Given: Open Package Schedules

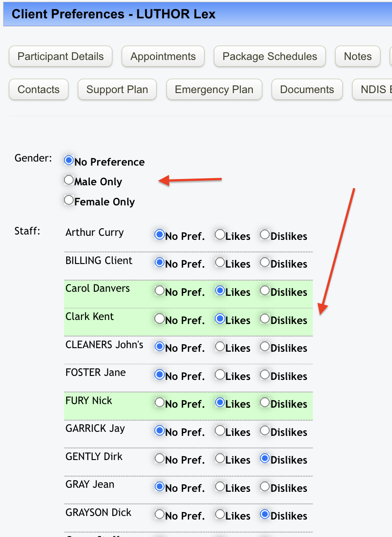Looking at the screenshot, I should coord(270,56).
